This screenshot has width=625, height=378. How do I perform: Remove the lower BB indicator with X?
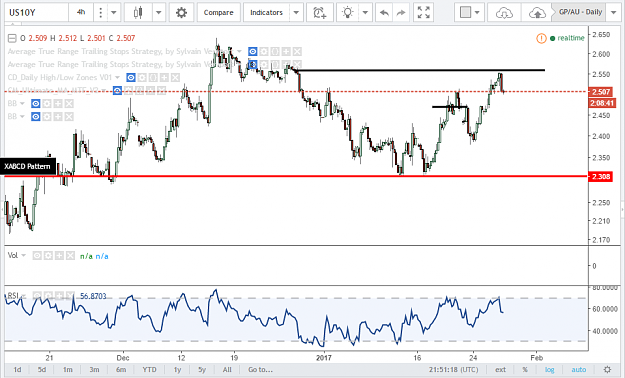click(x=69, y=116)
